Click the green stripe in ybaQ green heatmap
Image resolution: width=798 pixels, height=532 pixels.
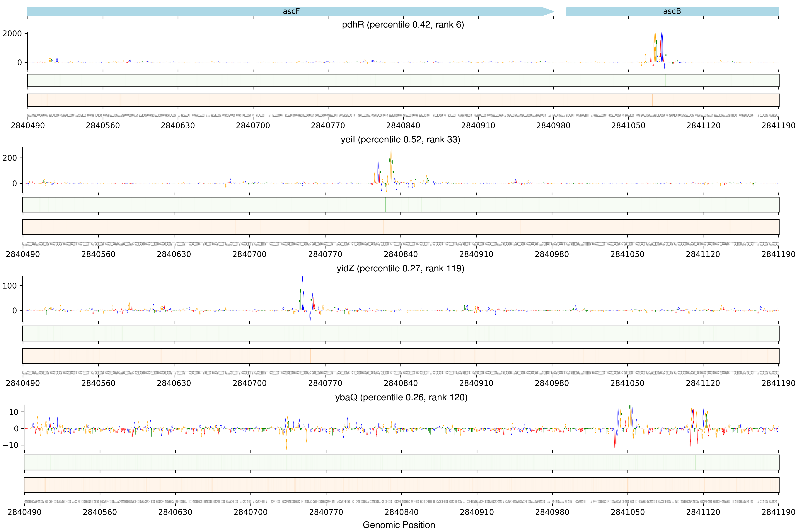click(695, 462)
